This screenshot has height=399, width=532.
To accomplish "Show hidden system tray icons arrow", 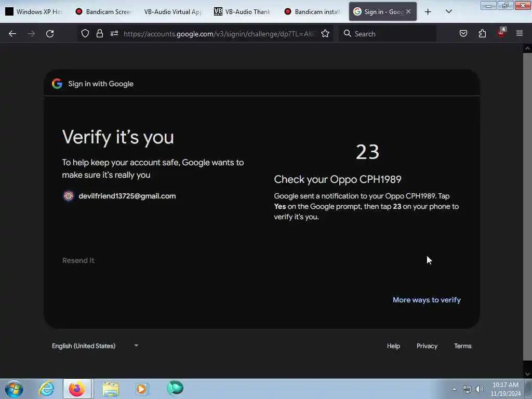I will [454, 390].
